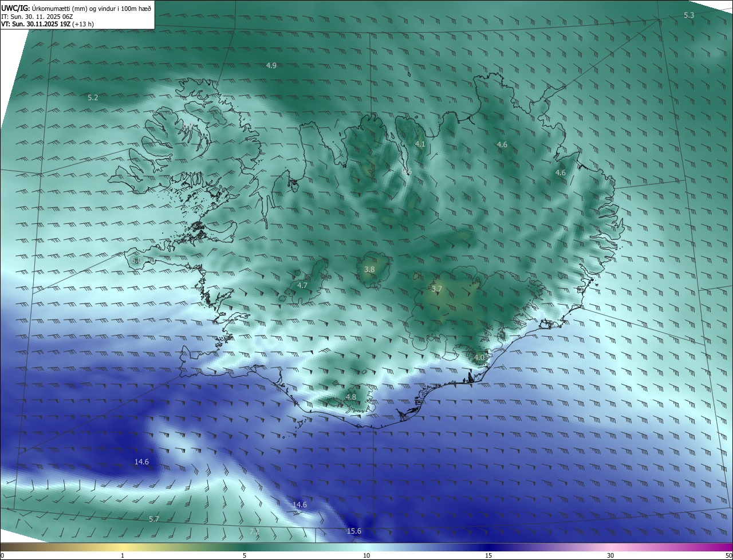Screen dimensions: 733x560
Task: Click the 3.8 value label
Action: tap(369, 270)
